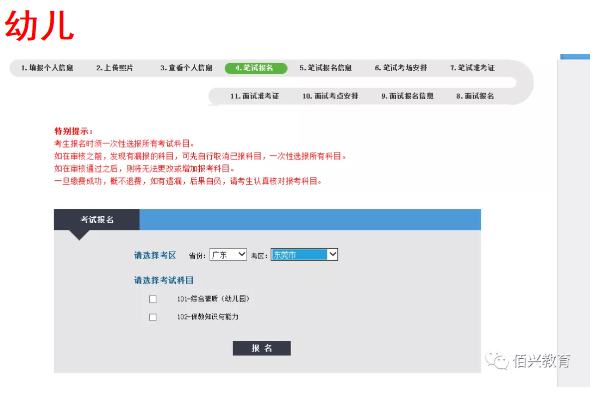This screenshot has width=599, height=397.
Task: Go to step 2 上传照片
Action: tap(115, 68)
